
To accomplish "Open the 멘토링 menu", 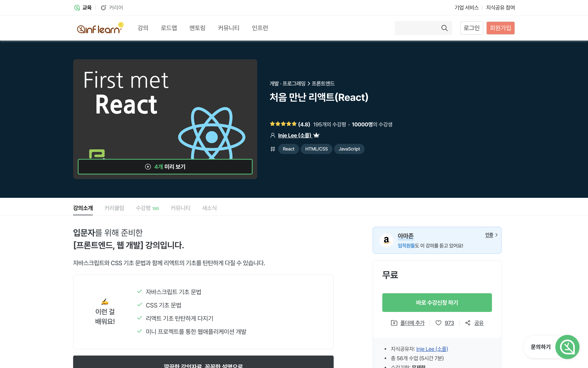I will click(x=197, y=28).
